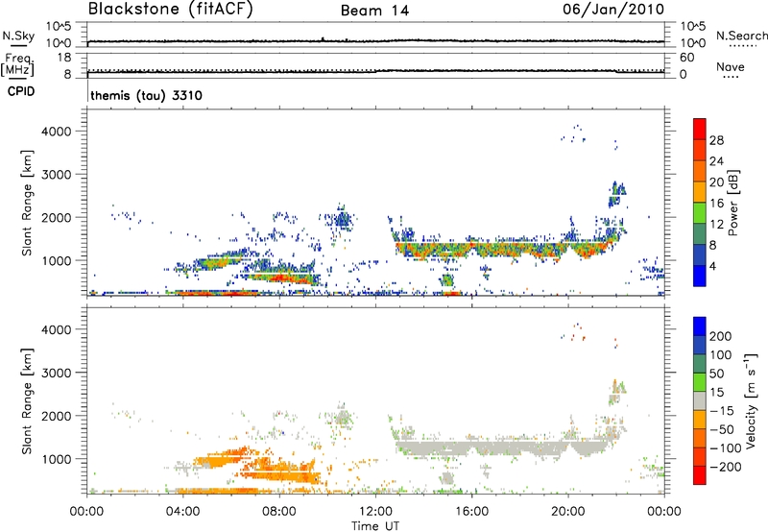Click the '20:00' time axis label

pyautogui.click(x=568, y=512)
